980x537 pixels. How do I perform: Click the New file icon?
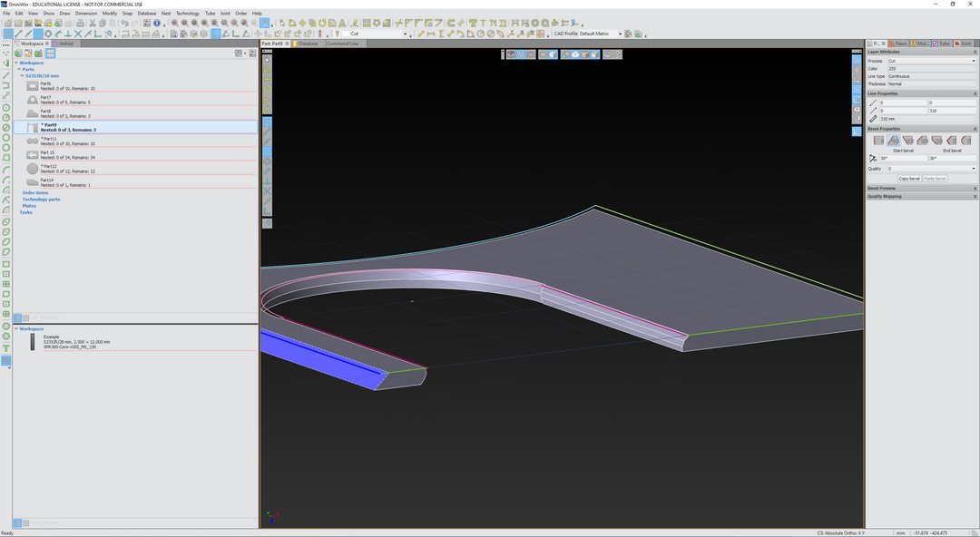coord(9,23)
